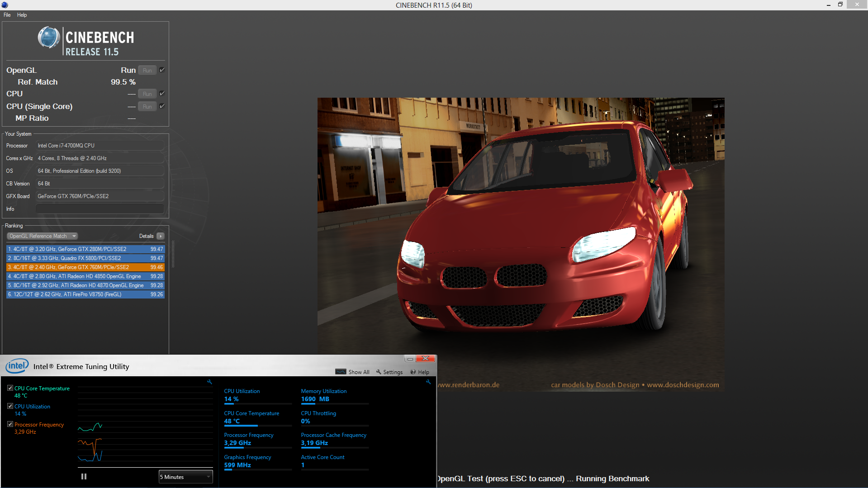Select ranking entry GeForce GTX 280M
This screenshot has width=868, height=488.
pos(85,249)
